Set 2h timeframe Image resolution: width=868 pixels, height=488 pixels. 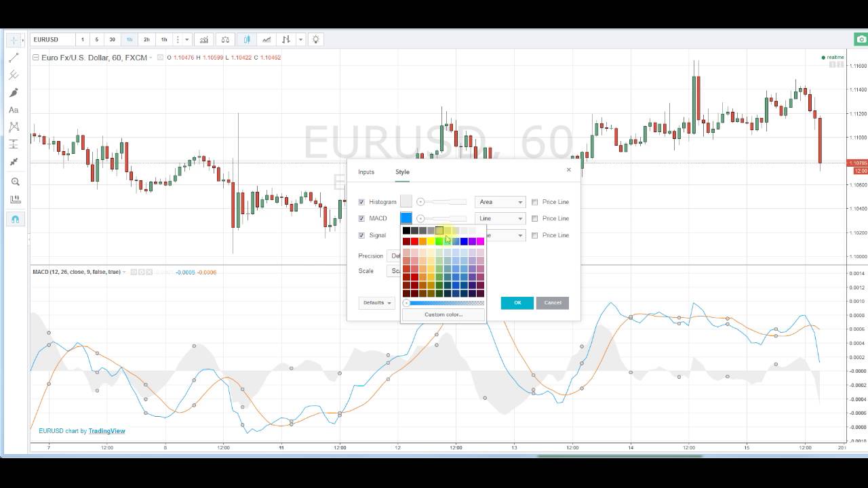[146, 39]
